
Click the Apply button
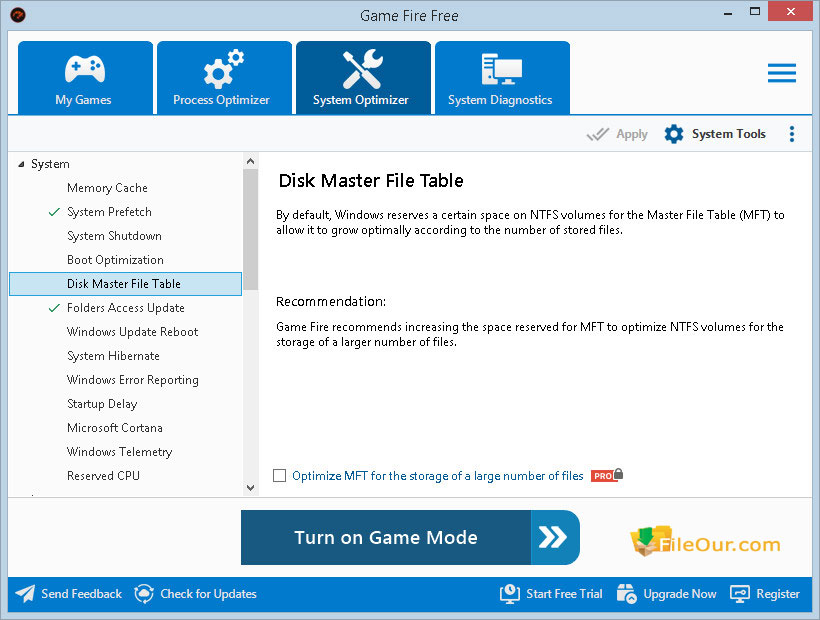pyautogui.click(x=617, y=134)
